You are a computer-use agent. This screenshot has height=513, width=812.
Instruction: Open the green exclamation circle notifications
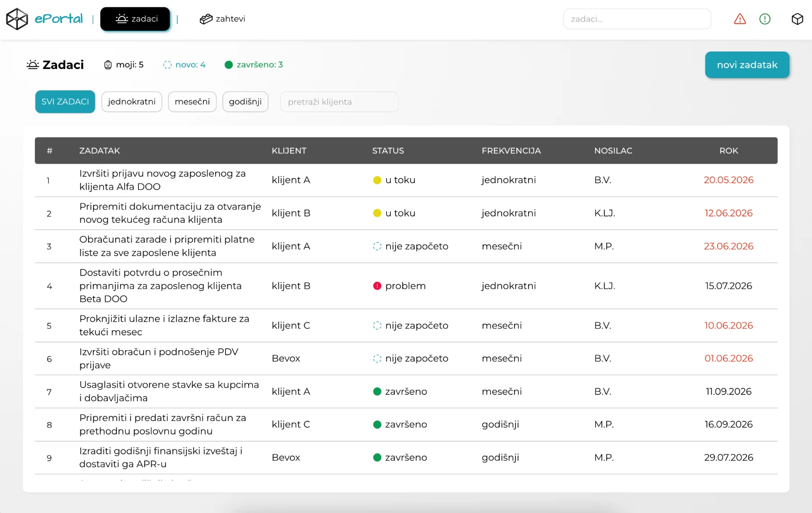765,19
